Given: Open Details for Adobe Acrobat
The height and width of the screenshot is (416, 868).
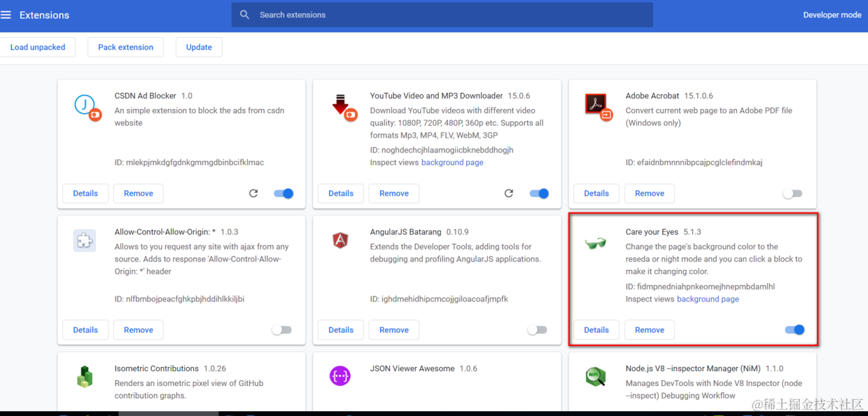Looking at the screenshot, I should point(596,194).
